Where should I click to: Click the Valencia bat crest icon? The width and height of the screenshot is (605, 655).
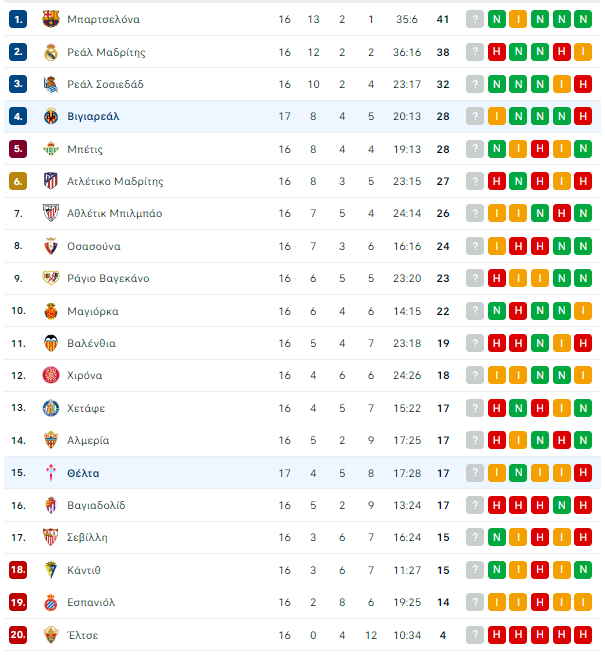pyautogui.click(x=51, y=343)
